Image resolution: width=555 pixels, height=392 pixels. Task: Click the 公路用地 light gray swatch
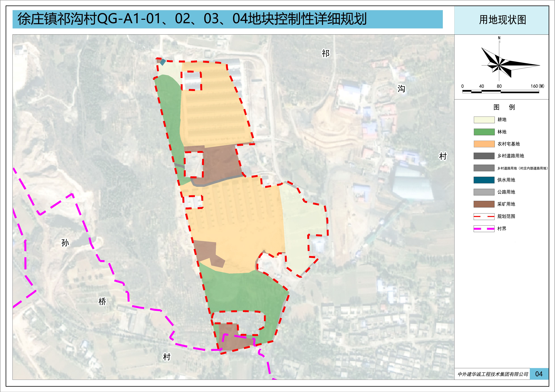tap(484, 192)
